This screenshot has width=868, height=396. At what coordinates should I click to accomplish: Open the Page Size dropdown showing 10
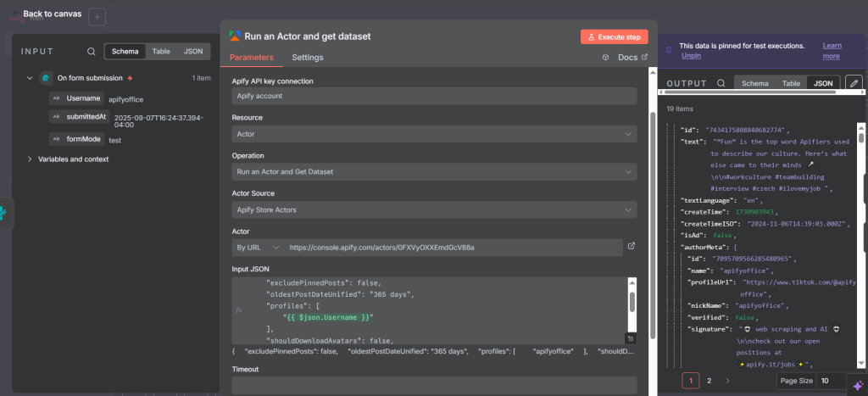(831, 381)
